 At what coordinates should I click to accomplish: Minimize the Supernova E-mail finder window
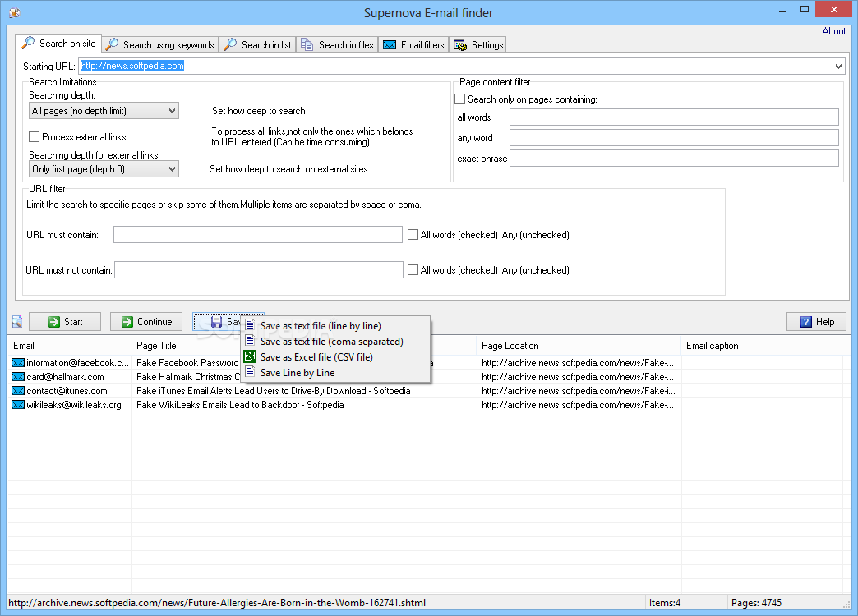[x=782, y=10]
